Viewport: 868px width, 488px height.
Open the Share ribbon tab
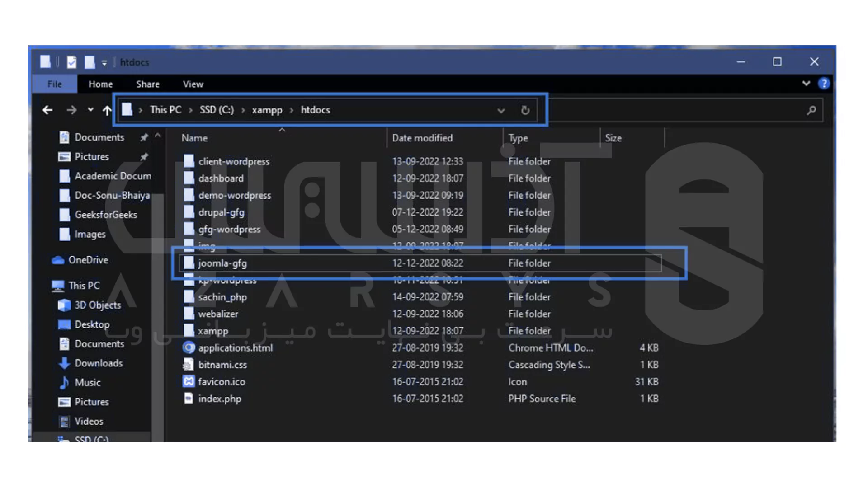pos(148,84)
